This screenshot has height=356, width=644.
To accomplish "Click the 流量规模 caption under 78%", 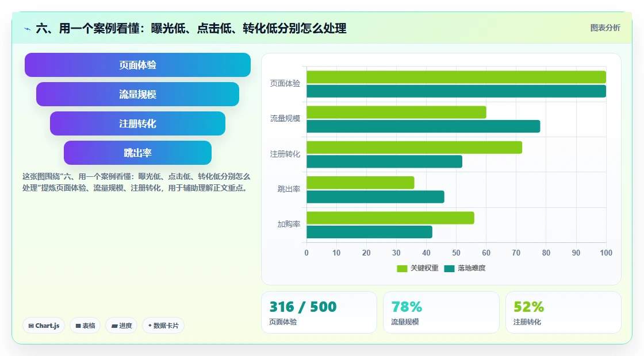I will click(405, 322).
